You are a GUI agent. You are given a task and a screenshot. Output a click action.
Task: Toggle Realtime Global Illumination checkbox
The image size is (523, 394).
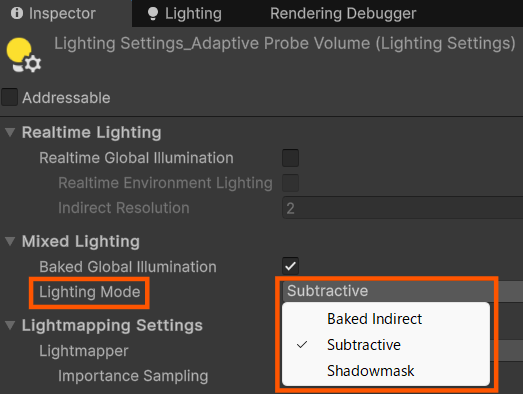[x=290, y=158]
